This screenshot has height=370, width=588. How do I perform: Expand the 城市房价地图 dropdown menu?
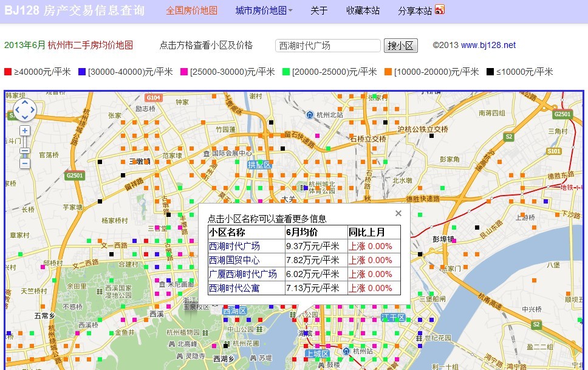264,10
